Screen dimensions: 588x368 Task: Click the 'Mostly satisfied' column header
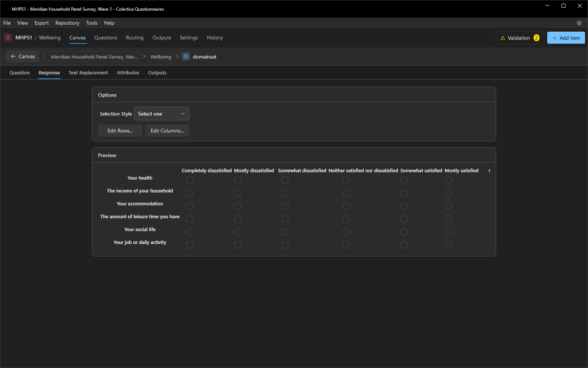tap(462, 170)
